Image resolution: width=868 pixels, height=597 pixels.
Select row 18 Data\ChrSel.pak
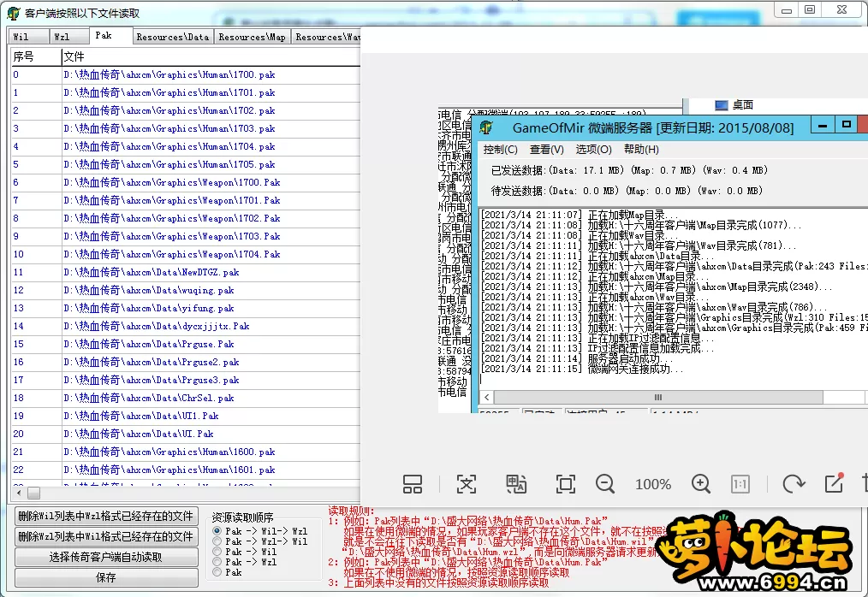click(x=186, y=398)
